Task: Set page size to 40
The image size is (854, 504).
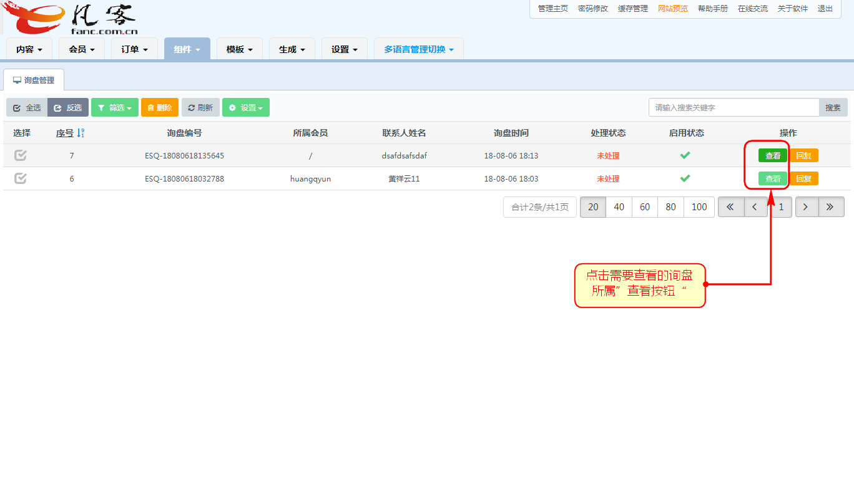Action: tap(619, 207)
